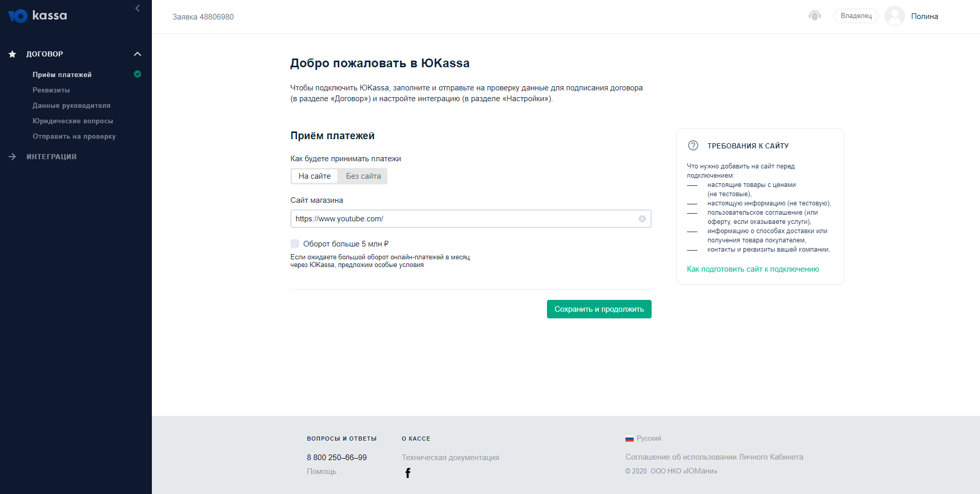Click the star icon next to Договор
This screenshot has height=494, width=980.
(x=12, y=54)
